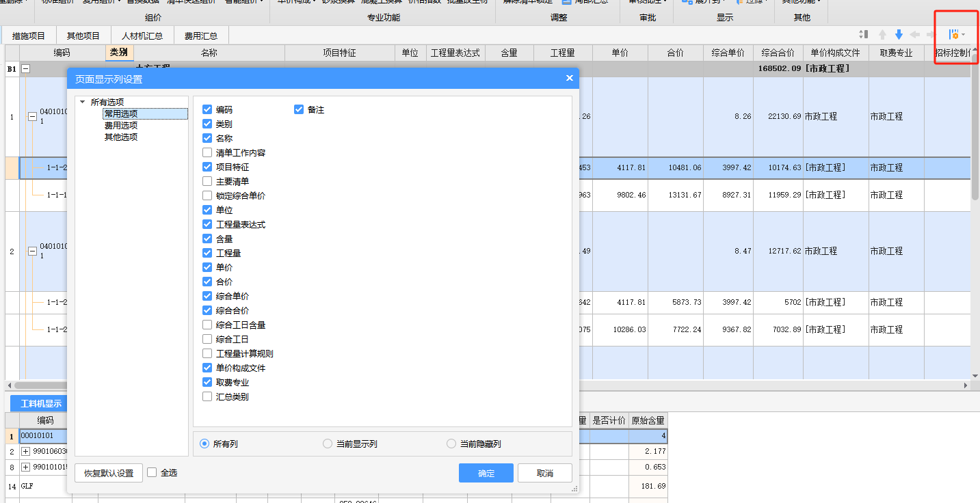Uncheck the 合价 checkbox
This screenshot has width=980, height=503.
pos(207,282)
